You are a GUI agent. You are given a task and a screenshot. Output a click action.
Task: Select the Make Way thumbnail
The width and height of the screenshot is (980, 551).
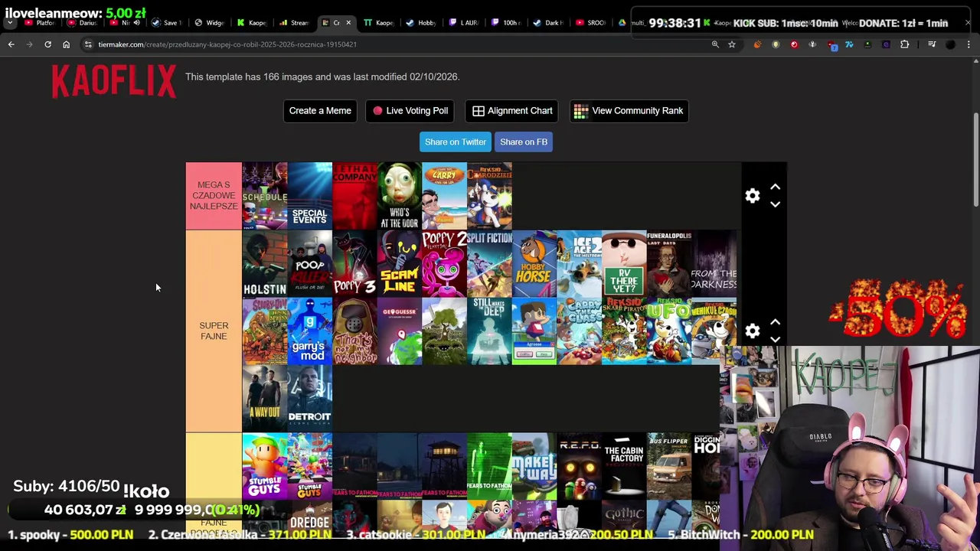point(534,467)
